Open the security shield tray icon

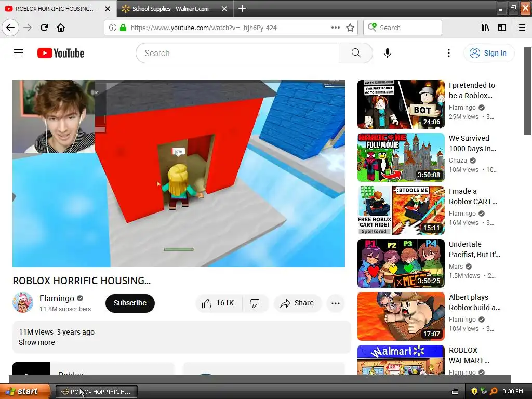point(474,391)
